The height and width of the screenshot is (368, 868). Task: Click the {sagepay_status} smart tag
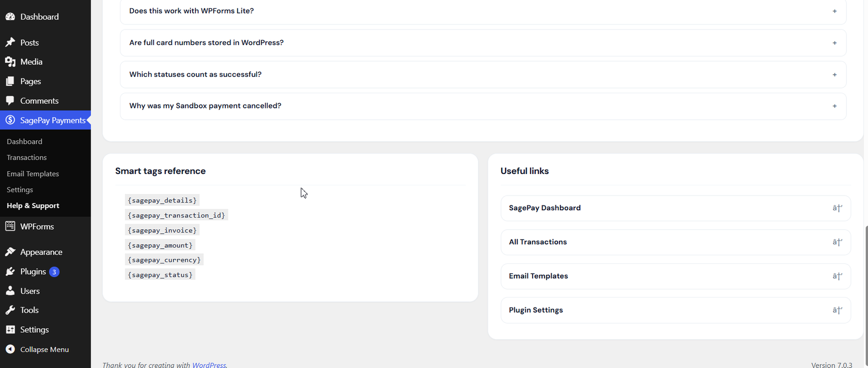coord(160,275)
